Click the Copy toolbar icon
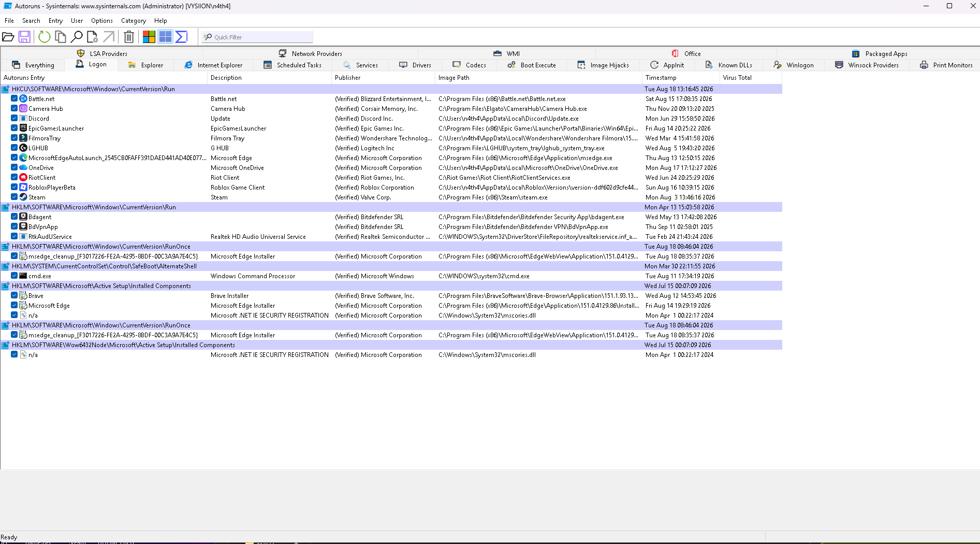 (61, 37)
